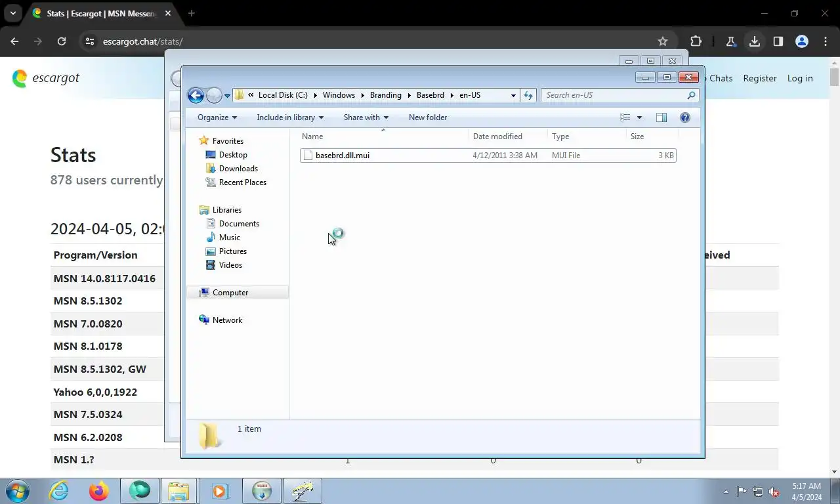Open Favorites in navigation pane
Image resolution: width=840 pixels, height=504 pixels.
228,141
